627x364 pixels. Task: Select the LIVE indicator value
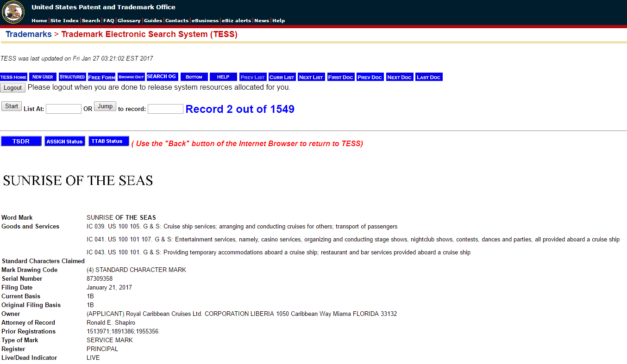93,358
